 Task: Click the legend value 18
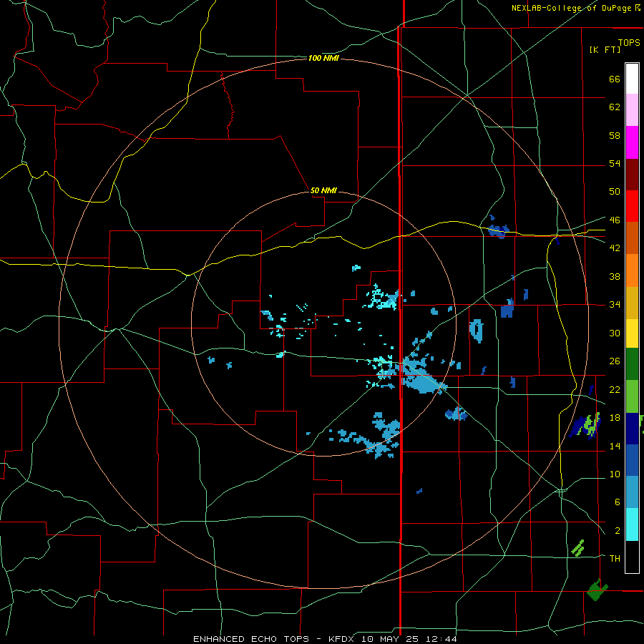click(615, 418)
